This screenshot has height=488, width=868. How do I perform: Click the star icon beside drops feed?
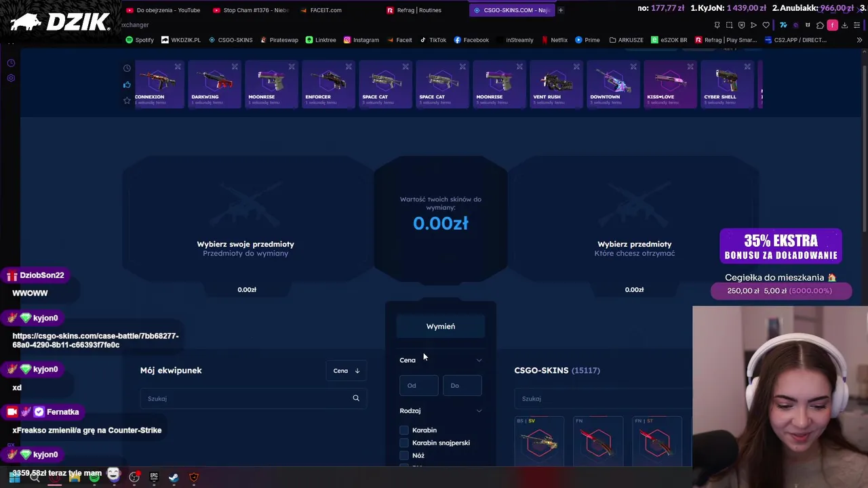pos(127,100)
